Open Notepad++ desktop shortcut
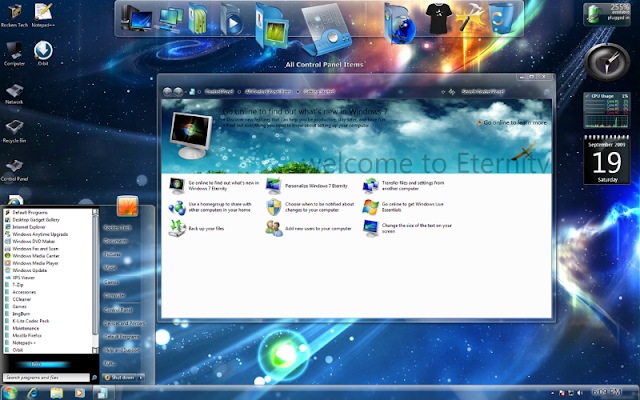The height and width of the screenshot is (400, 640). click(43, 15)
